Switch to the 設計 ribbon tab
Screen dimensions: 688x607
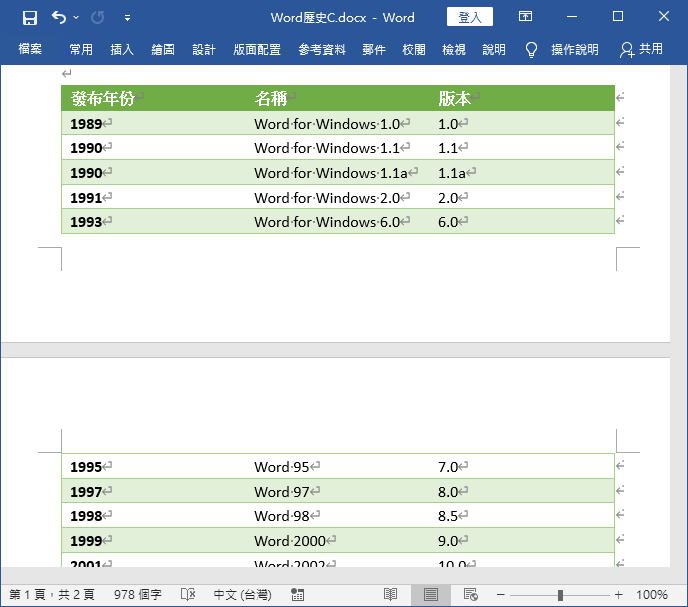[x=204, y=49]
